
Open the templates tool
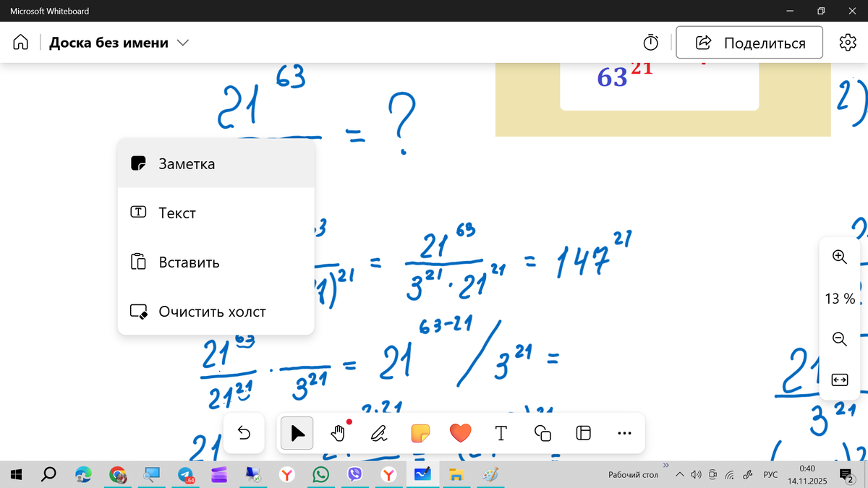(583, 433)
